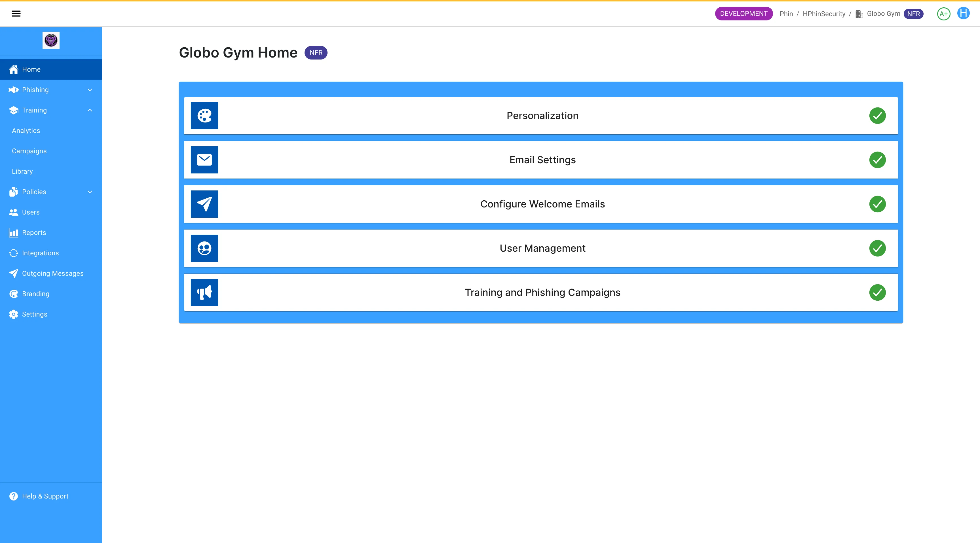
Task: Click the Personalization palette icon
Action: [x=204, y=116]
